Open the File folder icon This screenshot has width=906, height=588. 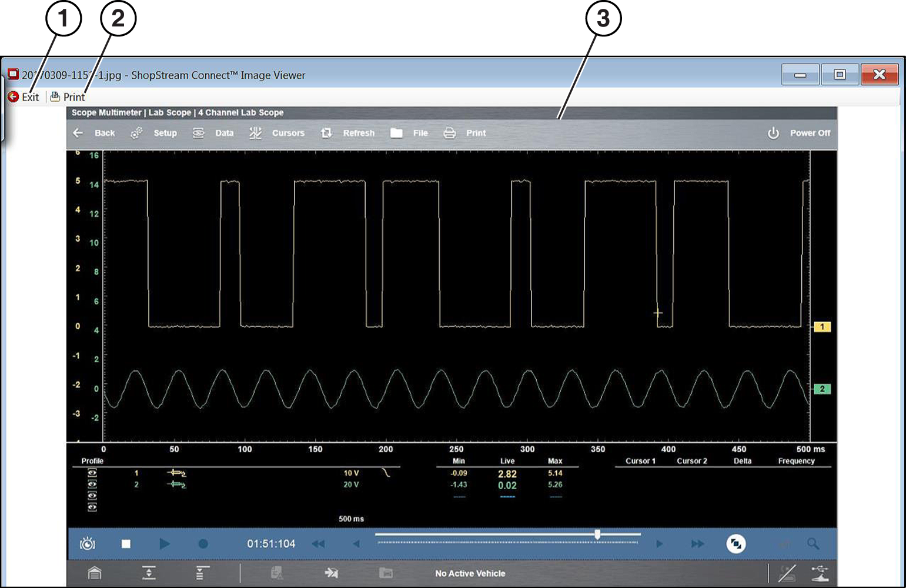pyautogui.click(x=397, y=133)
